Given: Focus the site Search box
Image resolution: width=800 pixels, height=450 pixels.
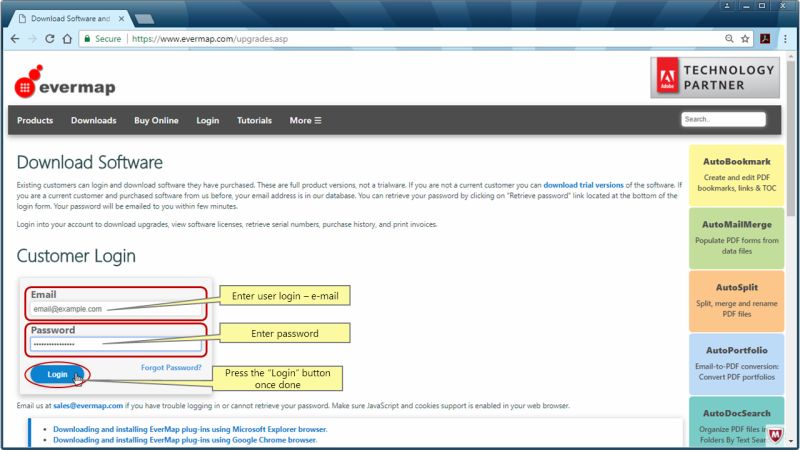Looking at the screenshot, I should (x=723, y=119).
